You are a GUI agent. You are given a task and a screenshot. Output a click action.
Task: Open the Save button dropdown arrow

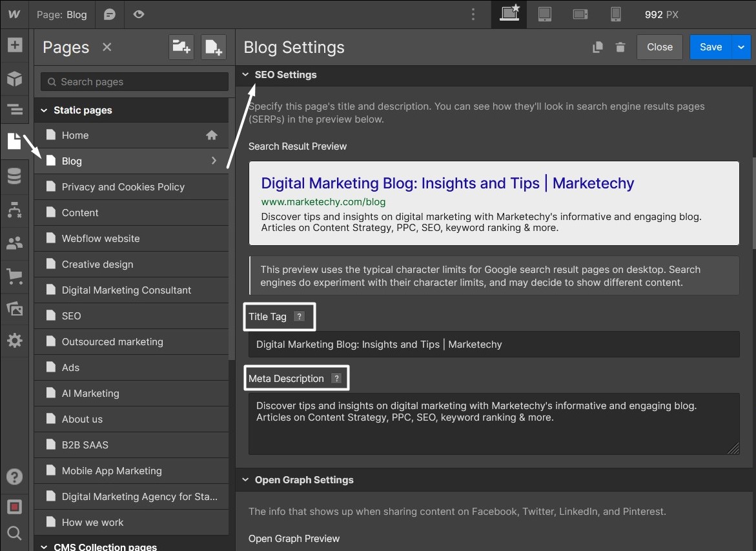click(x=741, y=47)
